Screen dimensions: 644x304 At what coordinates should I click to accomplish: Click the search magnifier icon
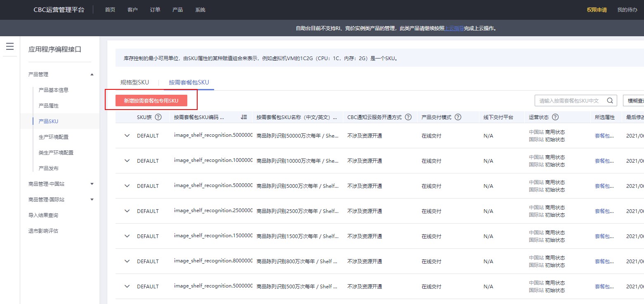tap(610, 101)
